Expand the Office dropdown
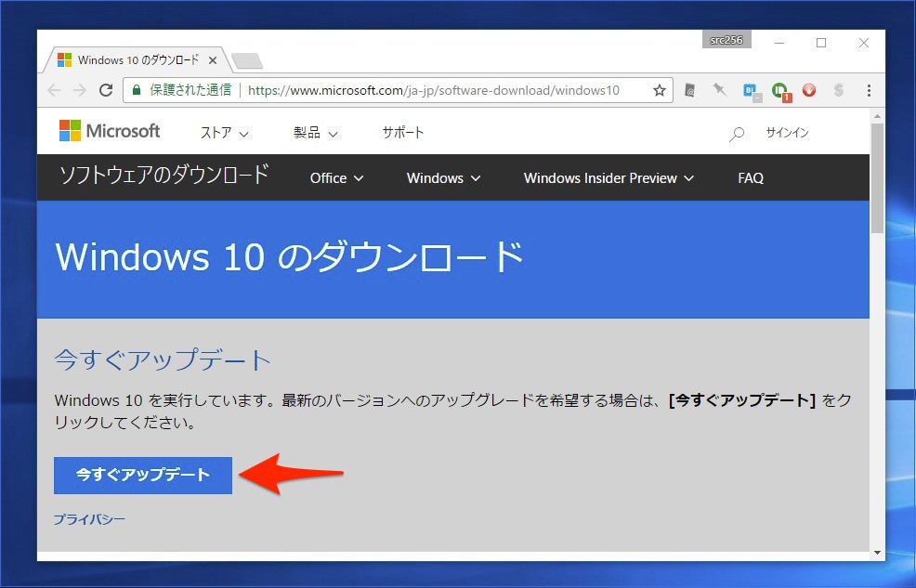 click(336, 178)
